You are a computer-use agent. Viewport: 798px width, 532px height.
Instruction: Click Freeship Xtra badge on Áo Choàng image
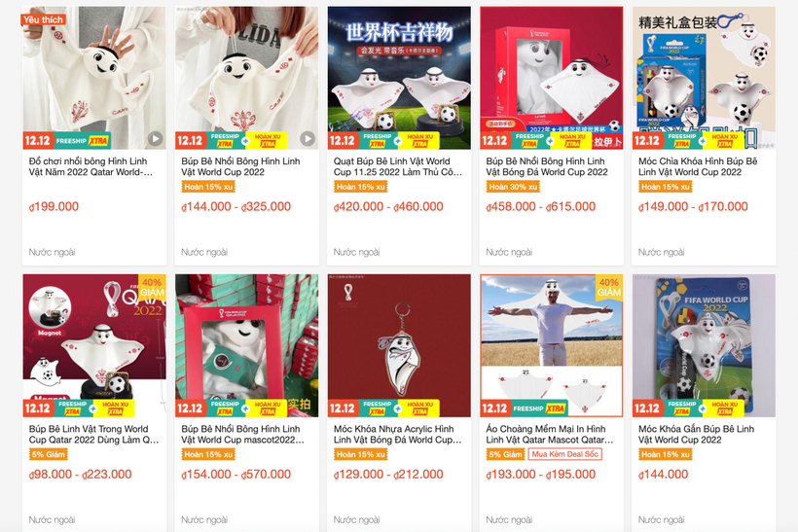tap(538, 408)
